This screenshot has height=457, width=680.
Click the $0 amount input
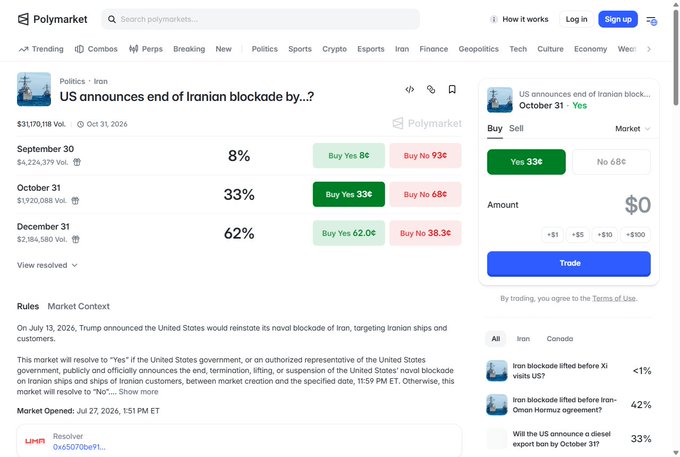pyautogui.click(x=638, y=205)
